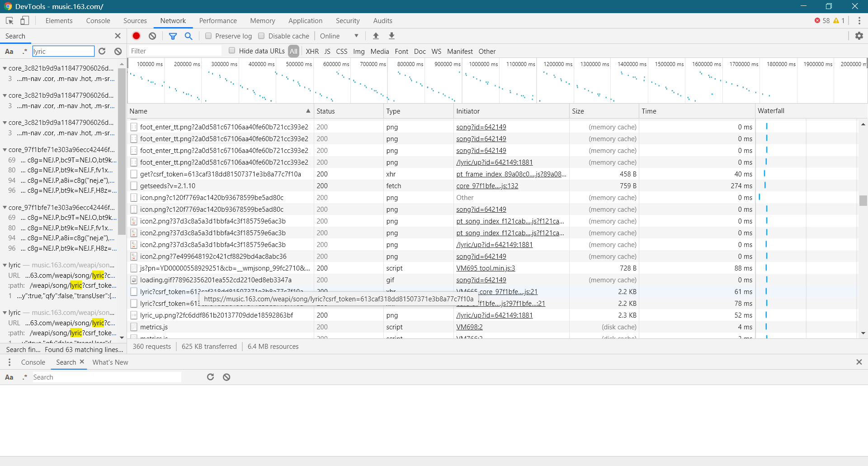This screenshot has width=868, height=466.
Task: Collapse the first core_97f1bfe71e result group
Action: [x=5, y=150]
